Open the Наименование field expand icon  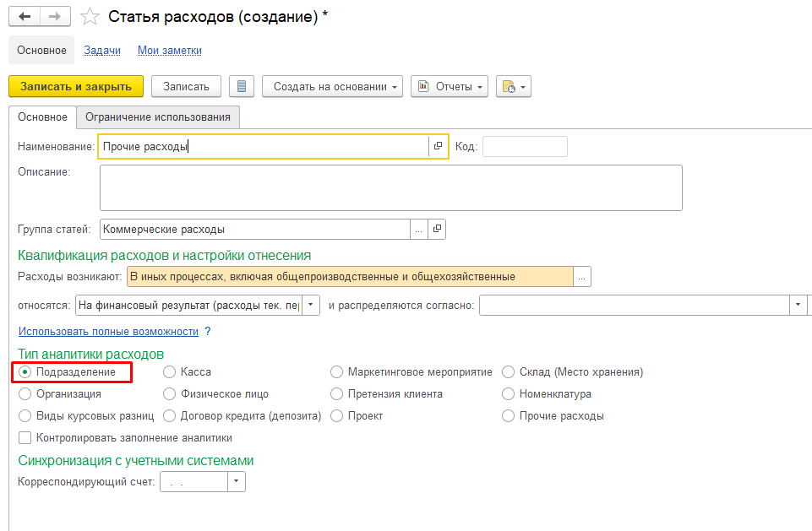pyautogui.click(x=438, y=146)
